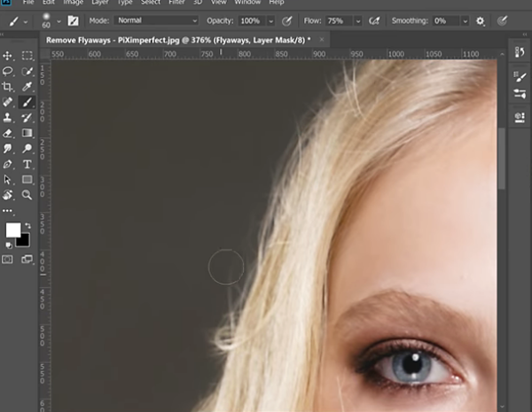Close the Remove Flyaways document tab
The height and width of the screenshot is (412, 532).
(322, 40)
